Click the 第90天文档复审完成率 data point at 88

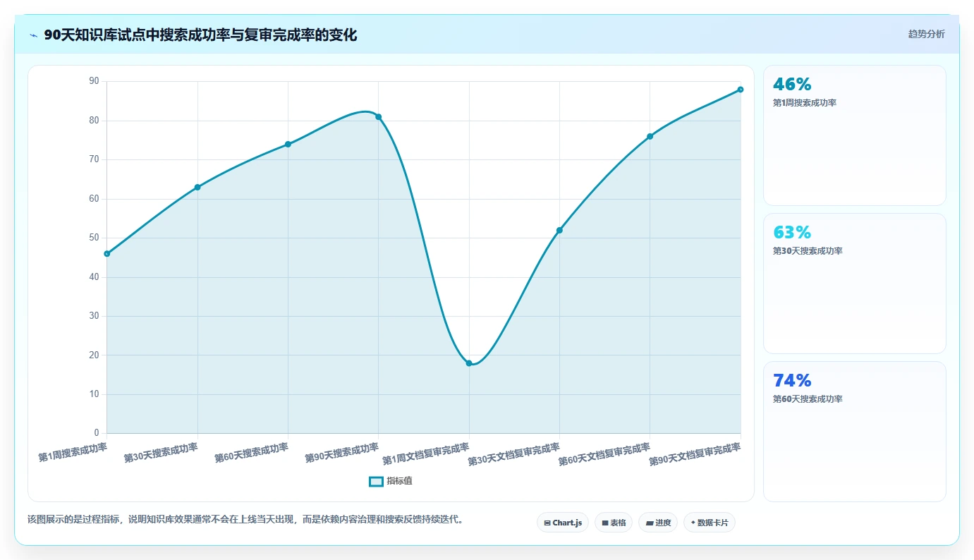[741, 90]
